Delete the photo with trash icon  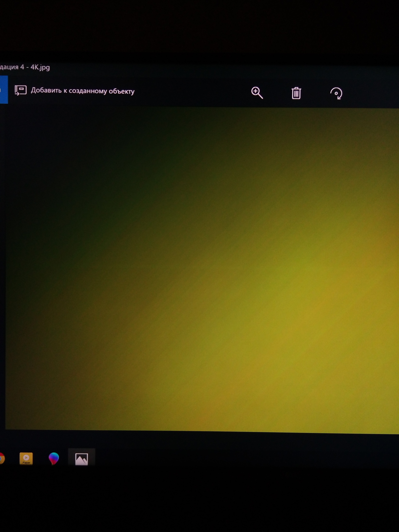[x=296, y=93]
